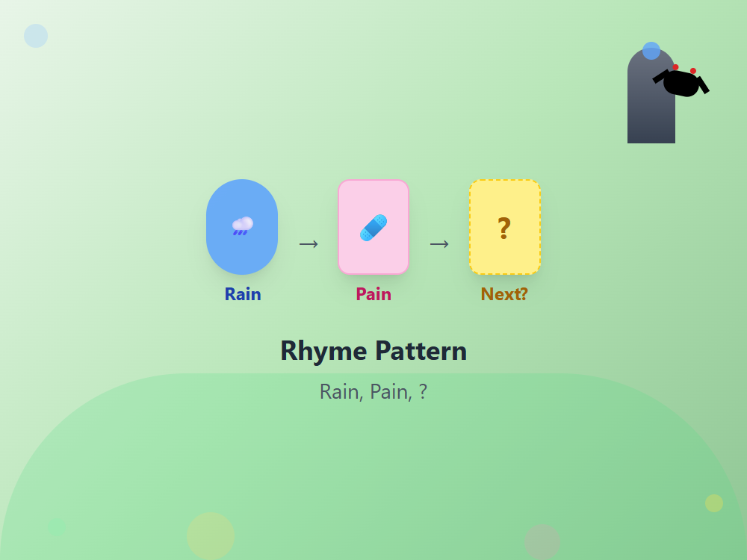747x560 pixels.
Task: Click the Rain label below the blue card
Action: click(242, 294)
